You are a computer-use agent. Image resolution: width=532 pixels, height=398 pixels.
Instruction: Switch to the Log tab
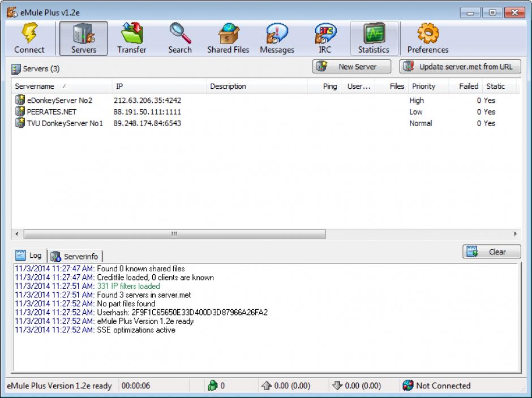pyautogui.click(x=29, y=256)
